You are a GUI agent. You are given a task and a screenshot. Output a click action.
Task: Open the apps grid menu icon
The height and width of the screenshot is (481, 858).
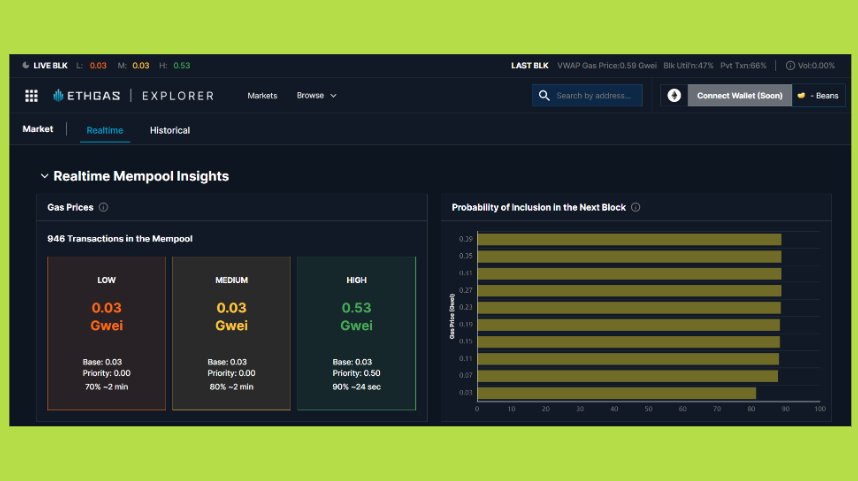point(31,96)
